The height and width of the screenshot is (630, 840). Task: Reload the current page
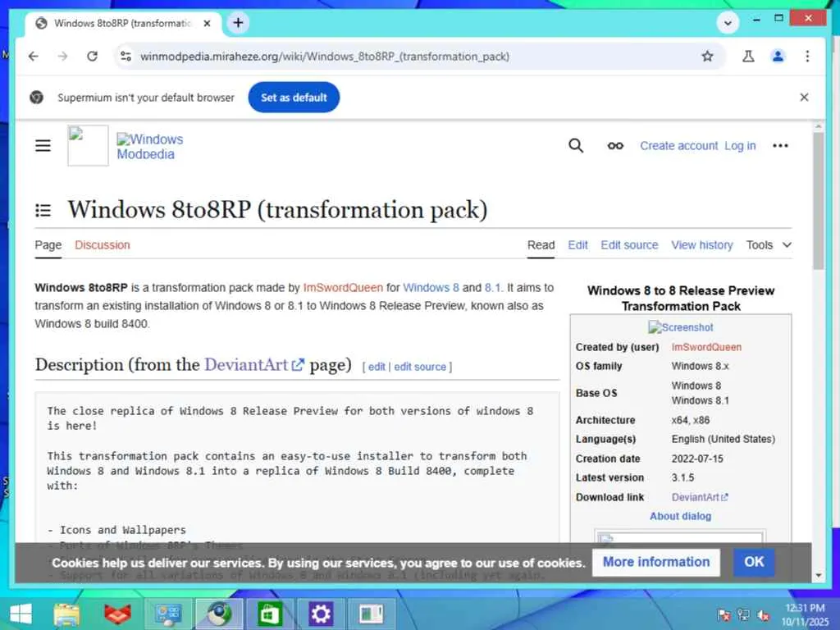92,57
